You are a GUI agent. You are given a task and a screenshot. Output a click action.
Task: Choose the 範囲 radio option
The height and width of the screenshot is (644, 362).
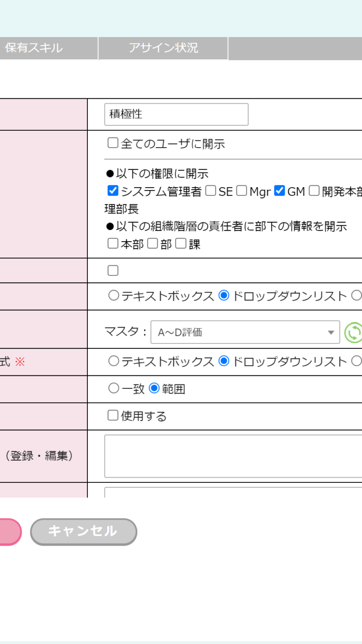tap(154, 388)
